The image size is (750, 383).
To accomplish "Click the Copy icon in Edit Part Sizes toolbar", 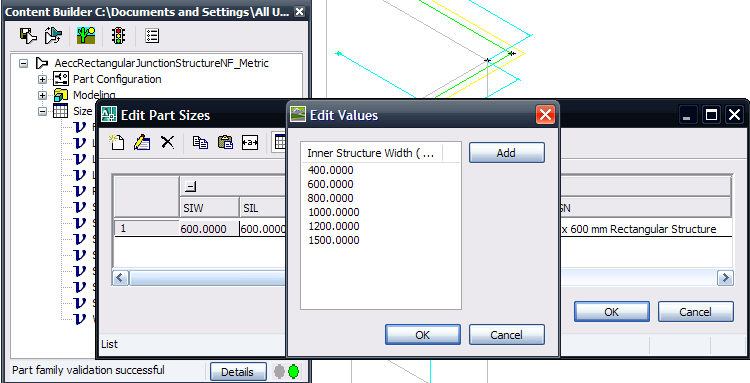I will click(200, 142).
